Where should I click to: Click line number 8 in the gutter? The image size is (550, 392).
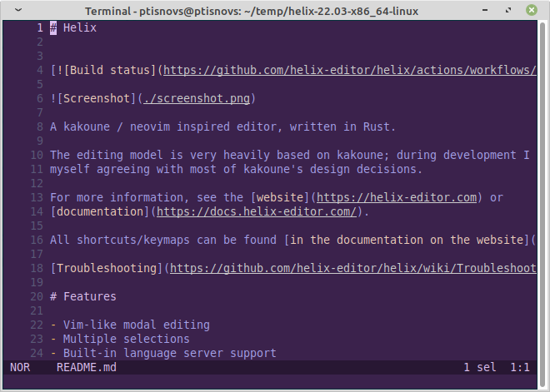(40, 127)
